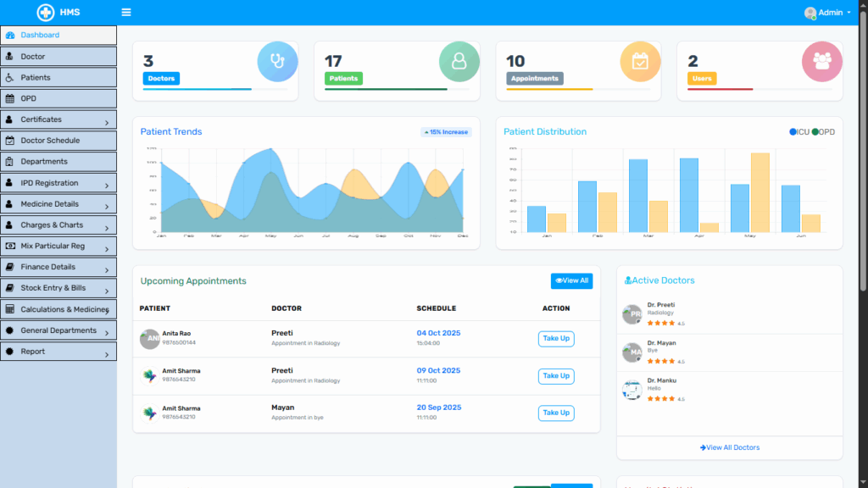
Task: Click Anita Rao's patient avatar
Action: [x=149, y=339]
